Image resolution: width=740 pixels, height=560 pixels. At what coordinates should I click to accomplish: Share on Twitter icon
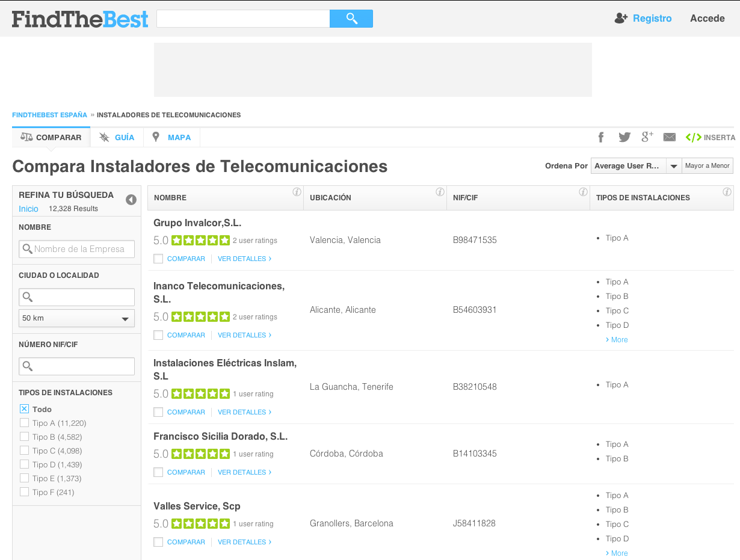click(624, 137)
